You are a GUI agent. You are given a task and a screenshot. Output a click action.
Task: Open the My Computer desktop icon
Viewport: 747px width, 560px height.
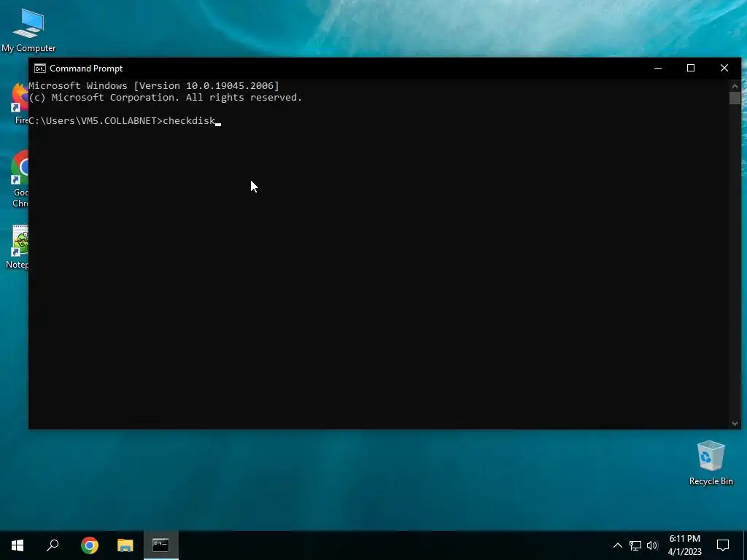point(28,31)
